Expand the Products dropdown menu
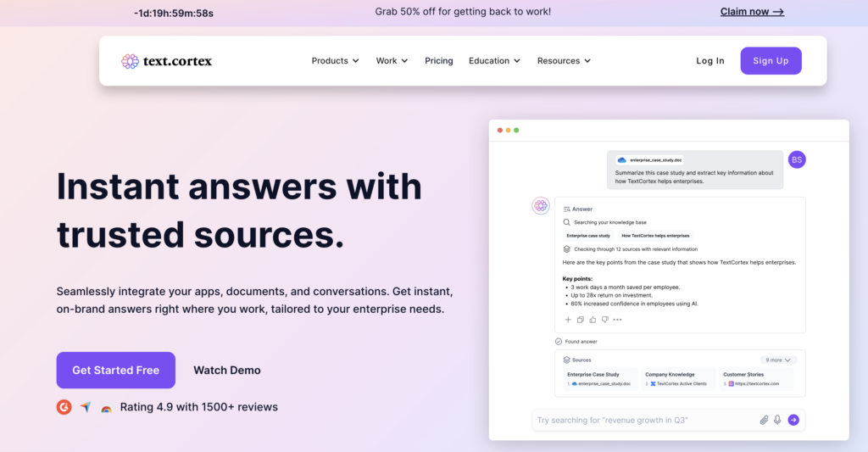Image resolution: width=868 pixels, height=452 pixels. (335, 61)
